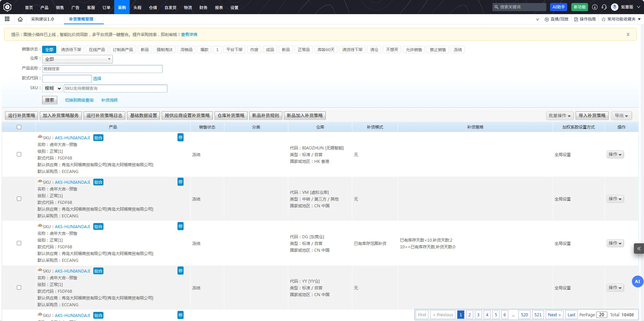This screenshot has height=321, width=644.
Task: Open the app grid menu icon
Action: [x=7, y=19]
